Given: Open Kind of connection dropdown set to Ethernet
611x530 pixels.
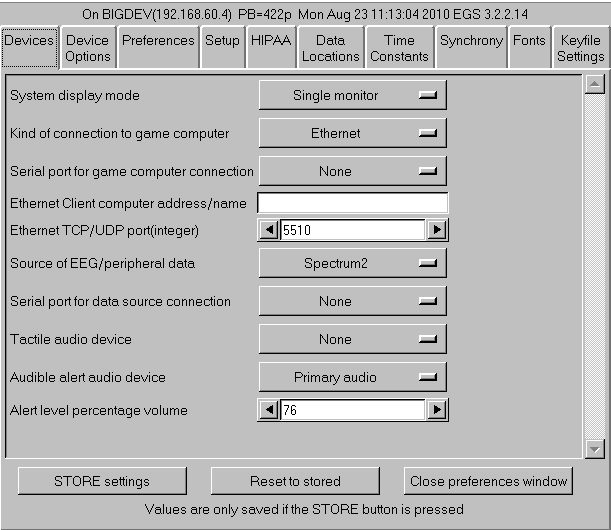Looking at the screenshot, I should click(x=352, y=133).
